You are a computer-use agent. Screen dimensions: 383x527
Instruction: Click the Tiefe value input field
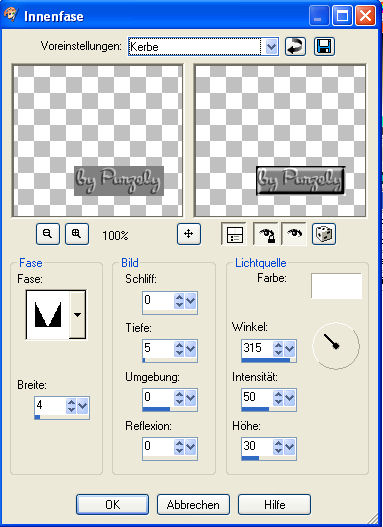[x=158, y=349]
